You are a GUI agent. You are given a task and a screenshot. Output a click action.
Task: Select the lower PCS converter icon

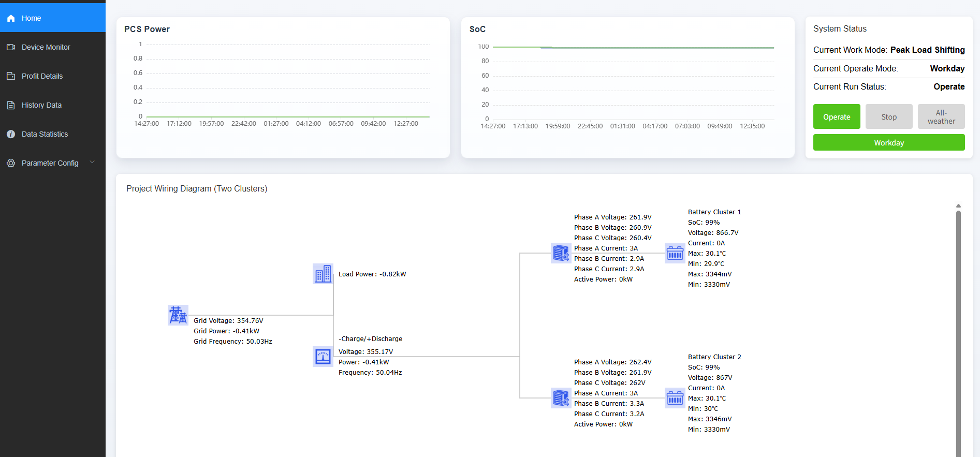(561, 398)
